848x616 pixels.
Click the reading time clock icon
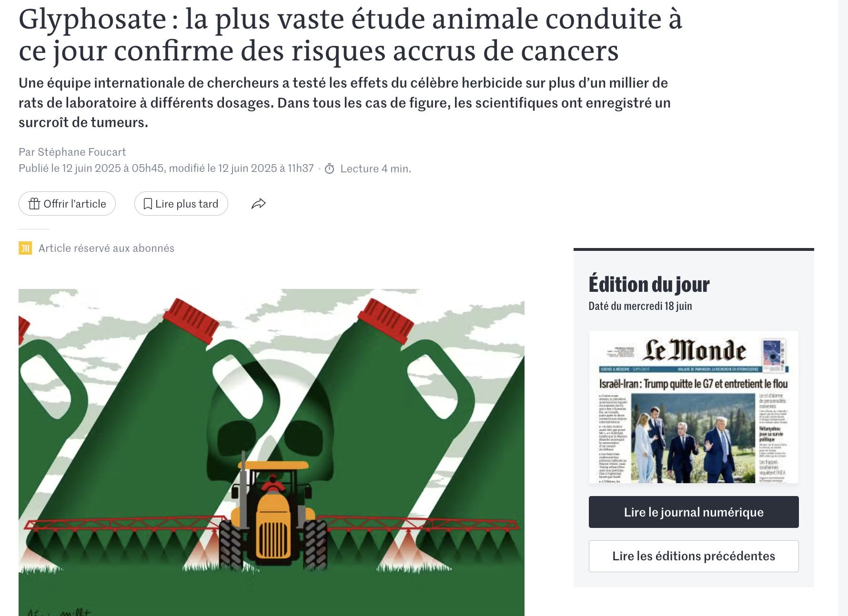(329, 169)
